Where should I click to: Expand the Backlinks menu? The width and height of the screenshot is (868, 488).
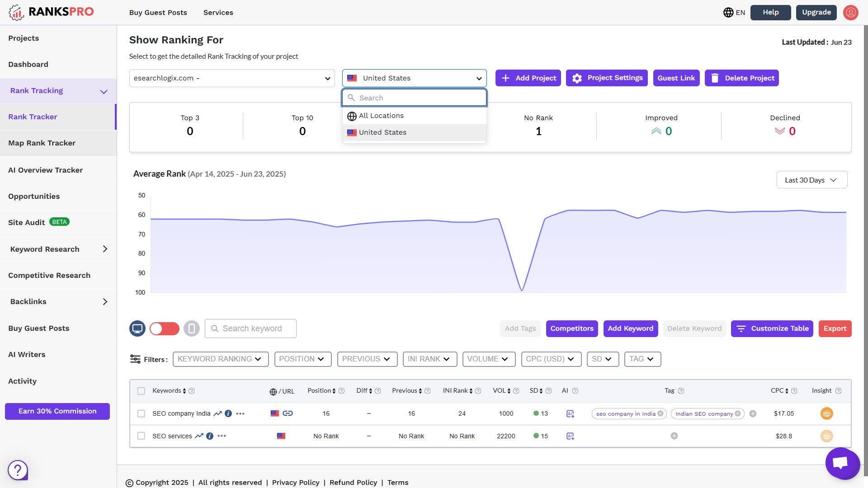click(x=58, y=302)
